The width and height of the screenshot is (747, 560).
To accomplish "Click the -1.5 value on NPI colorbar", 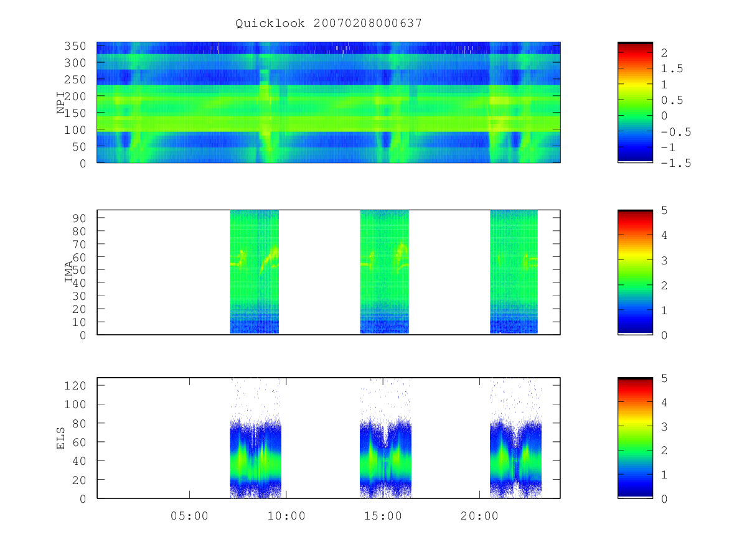I will (675, 162).
